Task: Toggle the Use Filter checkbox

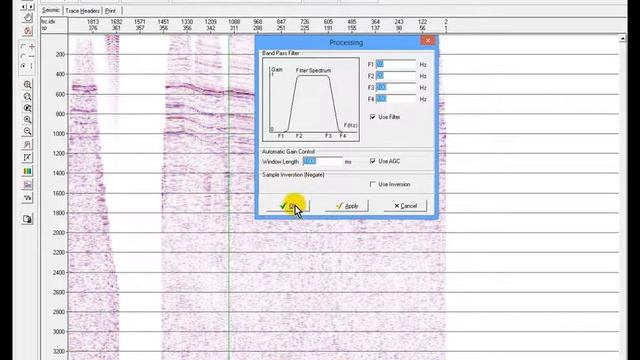Action: coord(373,117)
